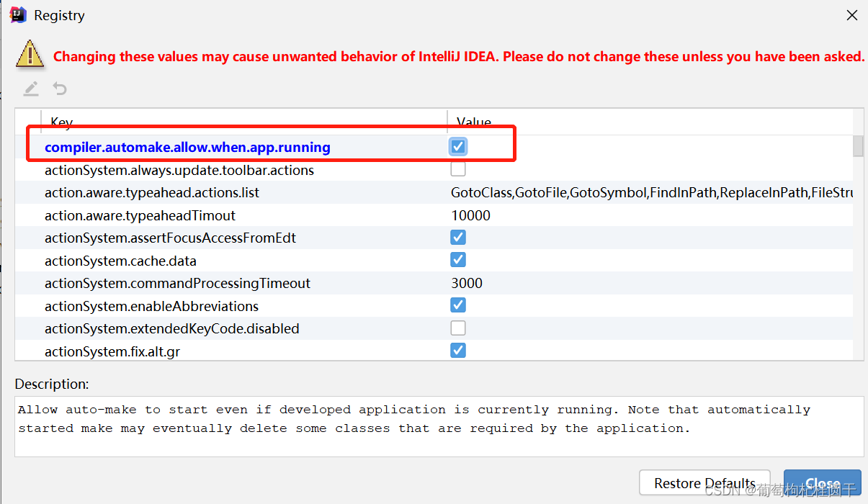
Task: Sort by the Key column header
Action: click(x=244, y=122)
